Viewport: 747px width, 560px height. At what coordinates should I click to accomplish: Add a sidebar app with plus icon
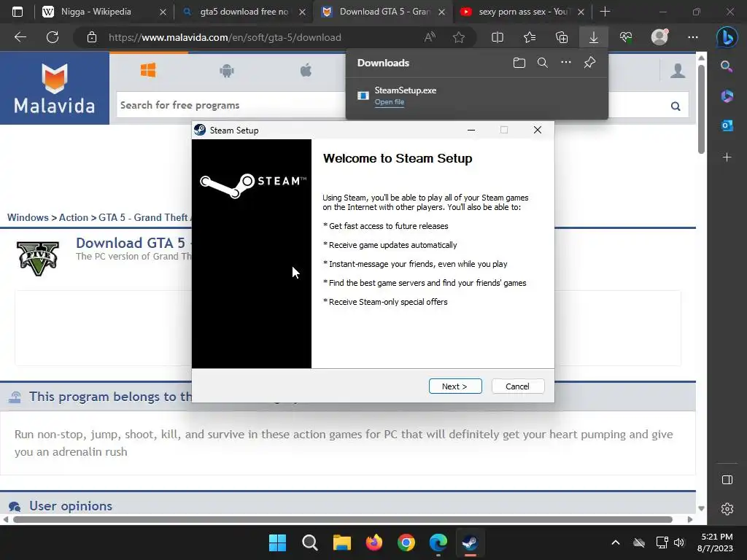(727, 157)
